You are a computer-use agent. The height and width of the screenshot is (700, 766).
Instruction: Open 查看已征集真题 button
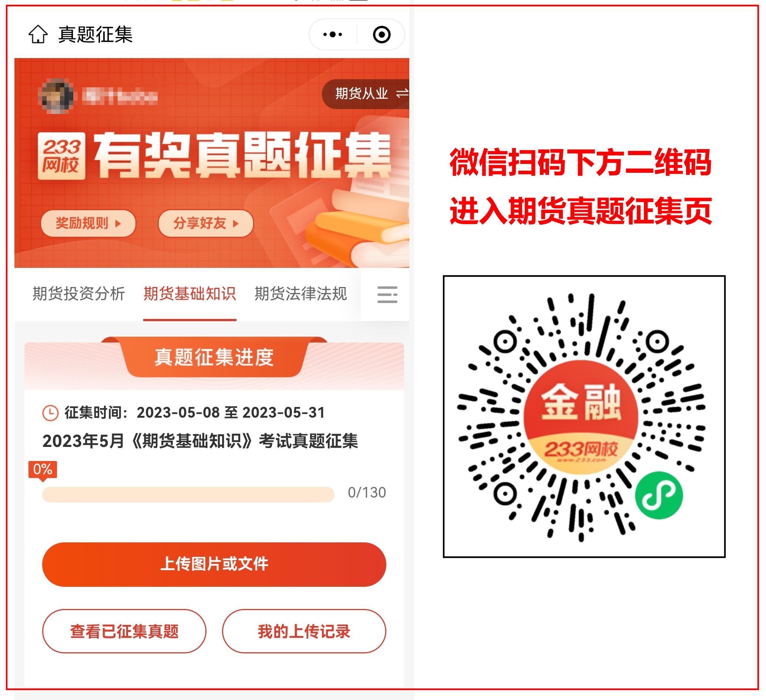tap(124, 631)
